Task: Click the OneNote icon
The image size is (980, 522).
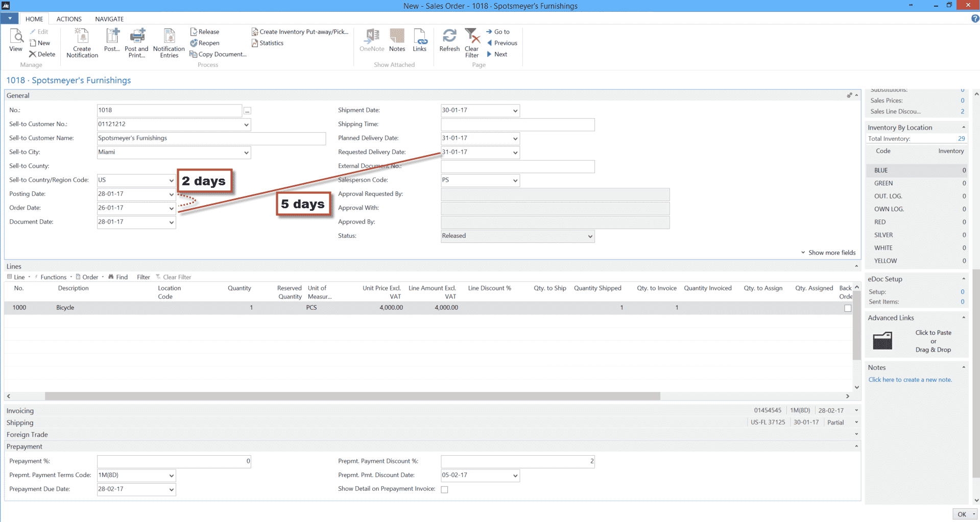Action: point(372,40)
